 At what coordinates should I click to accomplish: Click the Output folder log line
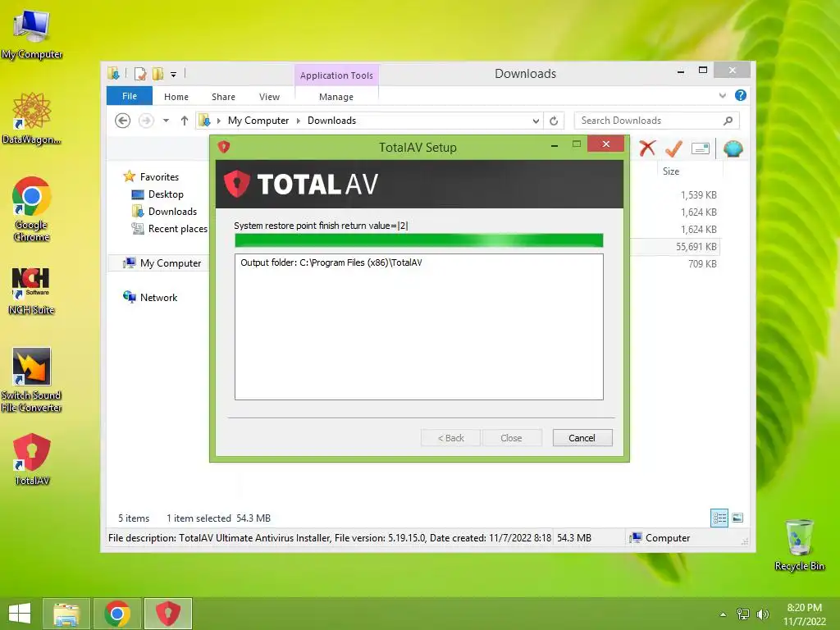click(331, 262)
